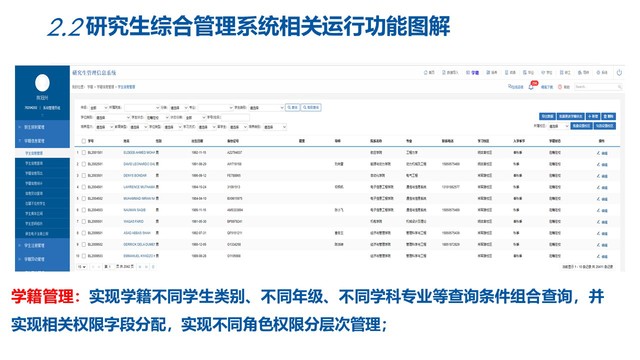Image resolution: width=640 pixels, height=360 pixels.
Task: Click the blue plus add button
Action: click(593, 116)
